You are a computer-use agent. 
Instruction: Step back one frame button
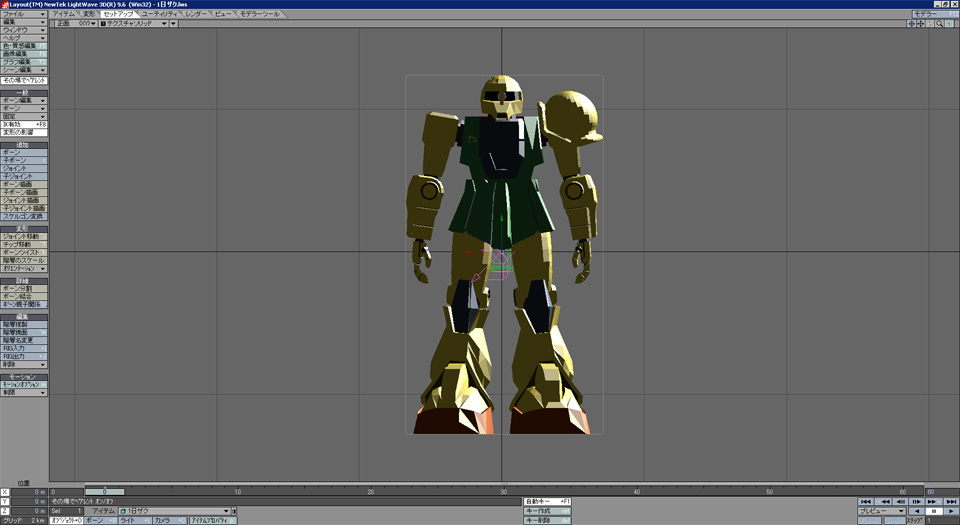point(901,502)
